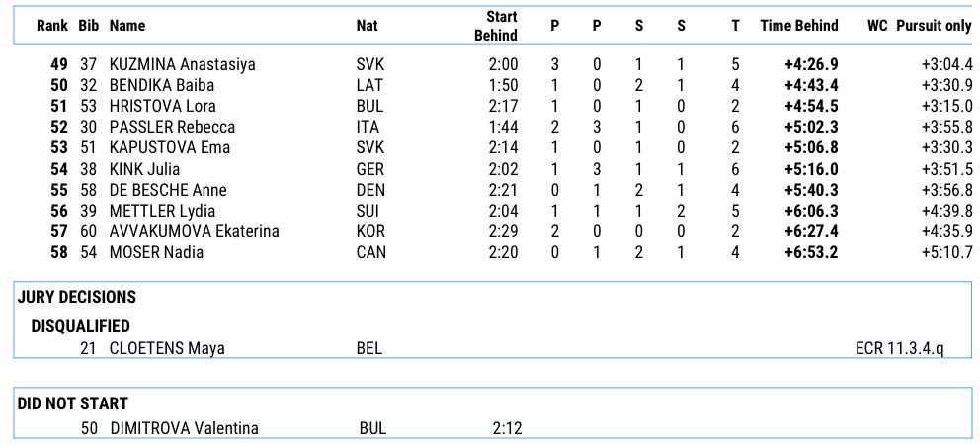
Task: Click on METTLER Lydia's name
Action: click(x=161, y=211)
